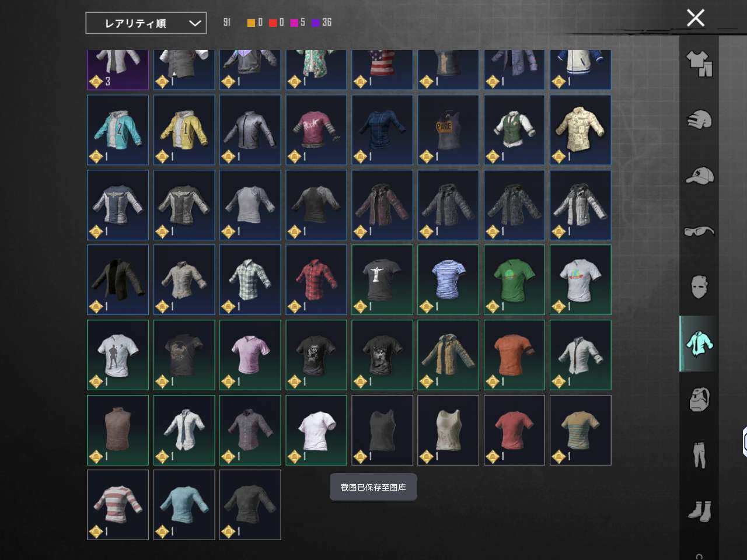Dismiss the screenshot saved toast message
Screen dimensions: 747x560
pos(373,487)
